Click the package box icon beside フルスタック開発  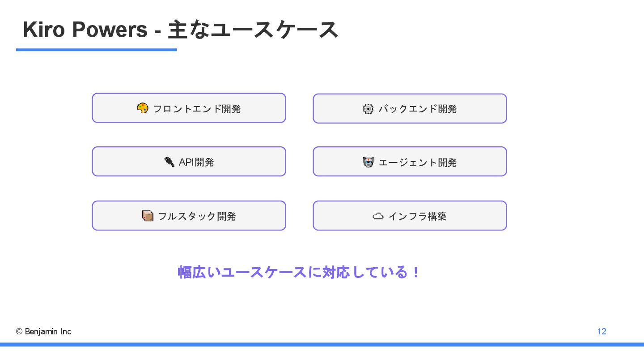[148, 216]
